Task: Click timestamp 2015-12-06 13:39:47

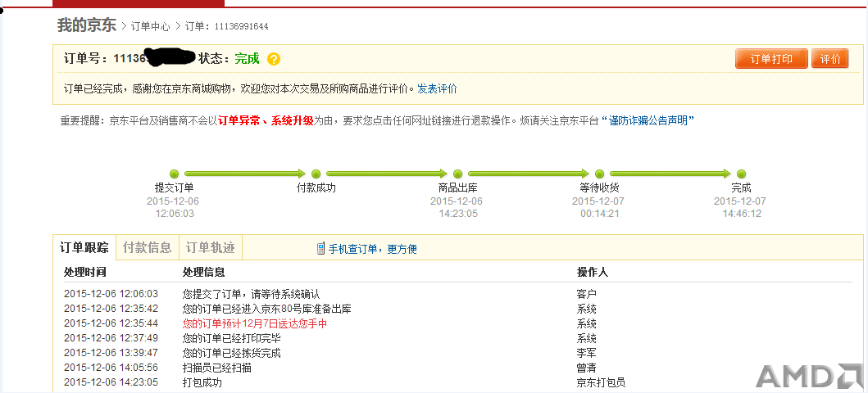Action: click(x=111, y=353)
